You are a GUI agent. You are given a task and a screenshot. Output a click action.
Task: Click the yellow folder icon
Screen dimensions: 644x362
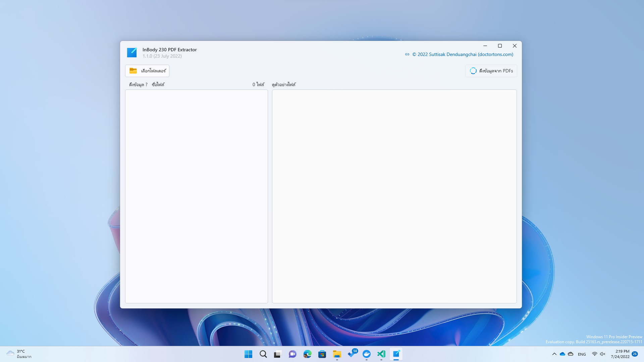tap(133, 71)
